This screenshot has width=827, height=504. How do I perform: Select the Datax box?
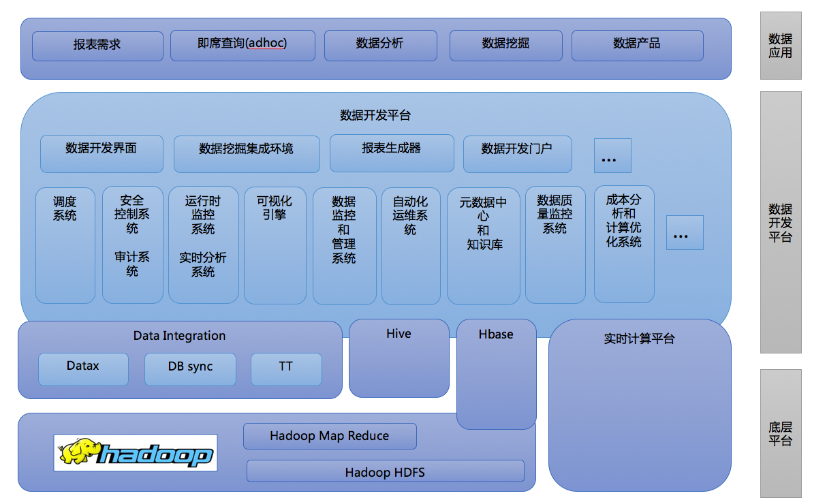(83, 369)
